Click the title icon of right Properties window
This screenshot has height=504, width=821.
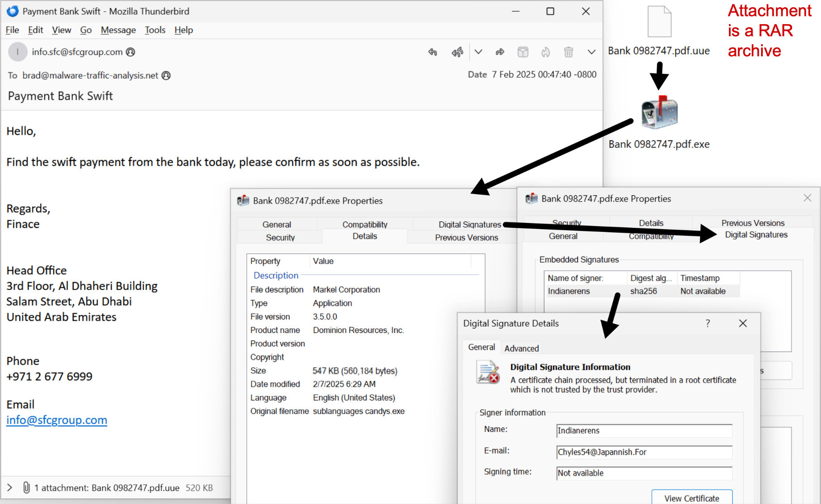point(531,198)
